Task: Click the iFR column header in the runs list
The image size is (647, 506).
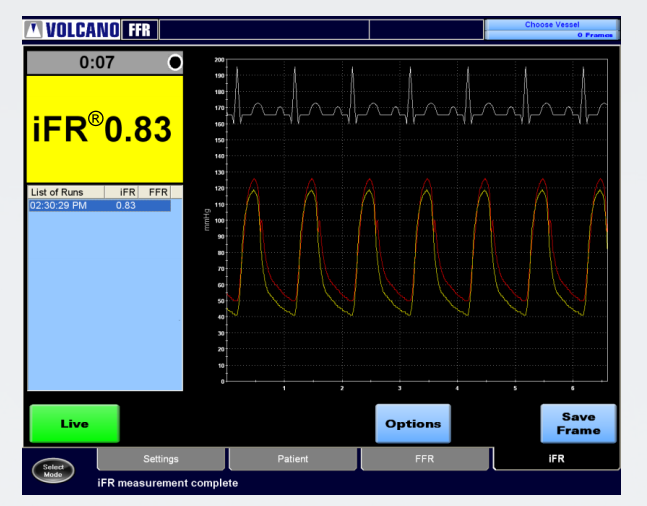Action: click(x=126, y=191)
